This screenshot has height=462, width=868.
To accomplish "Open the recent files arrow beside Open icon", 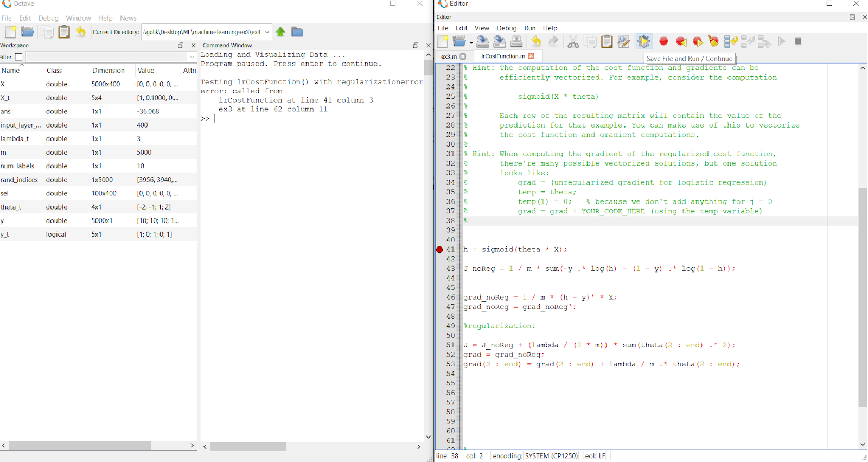I will (x=471, y=42).
